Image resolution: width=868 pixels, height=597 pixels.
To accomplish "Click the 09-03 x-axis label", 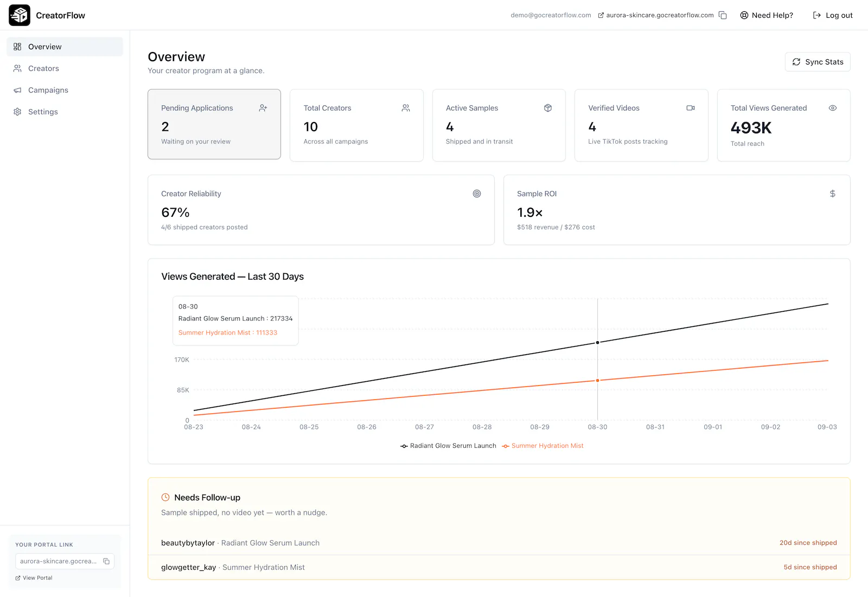I will point(827,427).
